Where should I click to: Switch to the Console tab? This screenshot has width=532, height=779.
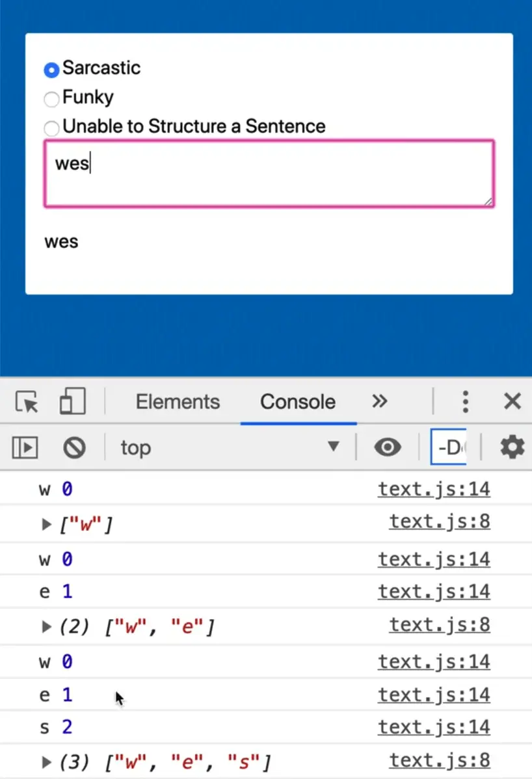click(x=298, y=402)
